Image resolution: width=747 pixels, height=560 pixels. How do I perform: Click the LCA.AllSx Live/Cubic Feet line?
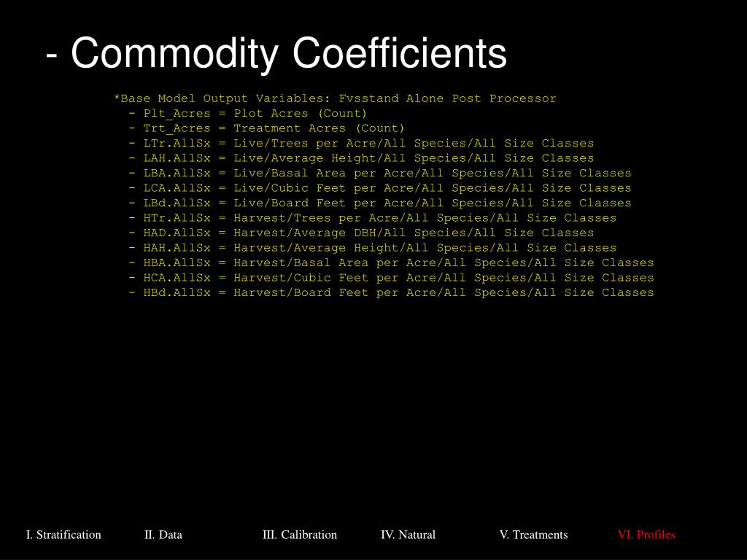[379, 188]
